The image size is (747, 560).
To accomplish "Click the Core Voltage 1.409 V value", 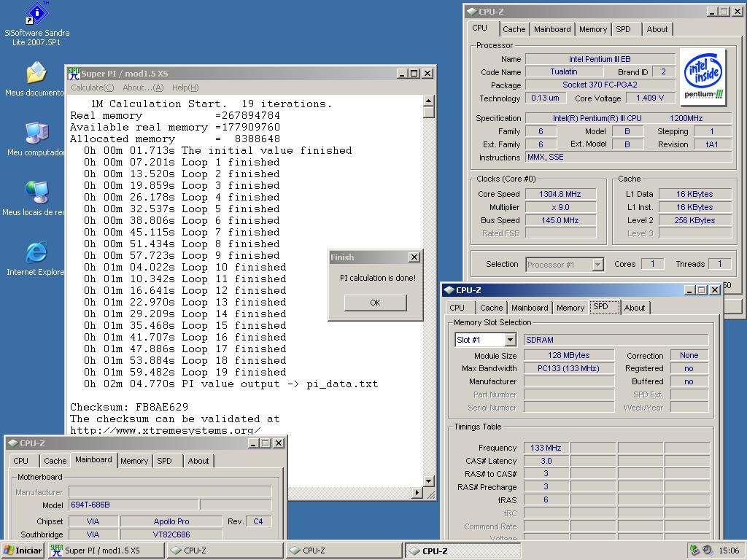I will [650, 98].
